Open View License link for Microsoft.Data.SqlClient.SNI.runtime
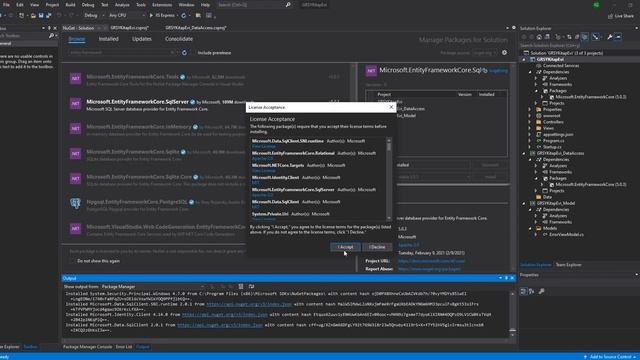 [264, 146]
